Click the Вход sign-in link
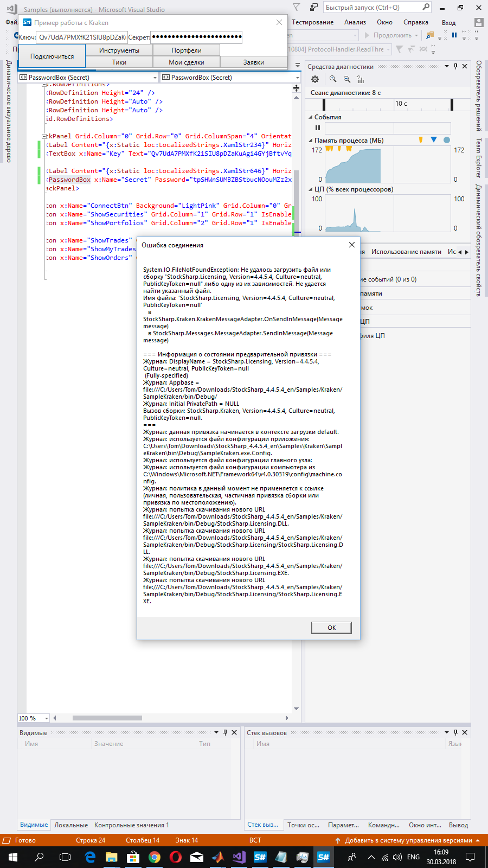Viewport: 488px width, 868px height. pyautogui.click(x=448, y=22)
